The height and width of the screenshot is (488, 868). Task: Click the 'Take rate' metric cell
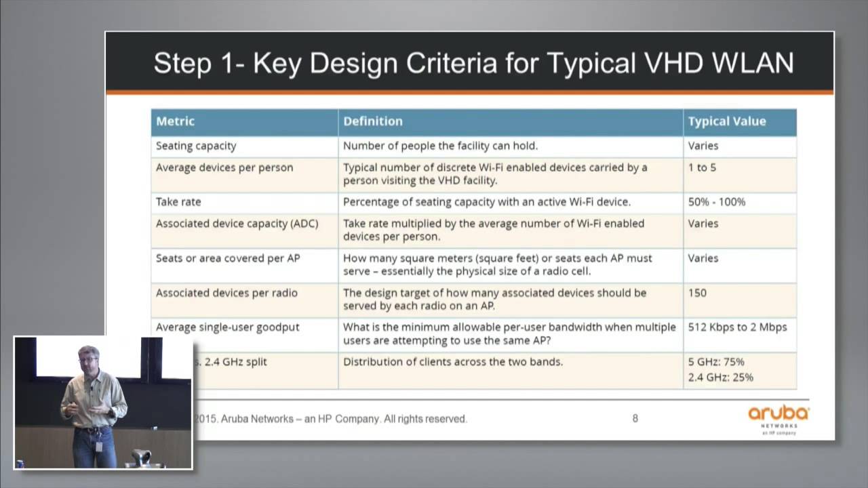click(244, 203)
